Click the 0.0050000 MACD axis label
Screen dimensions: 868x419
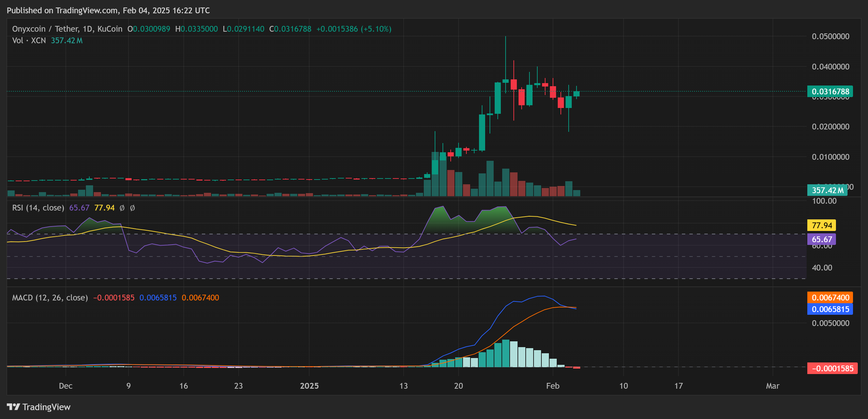pos(830,323)
